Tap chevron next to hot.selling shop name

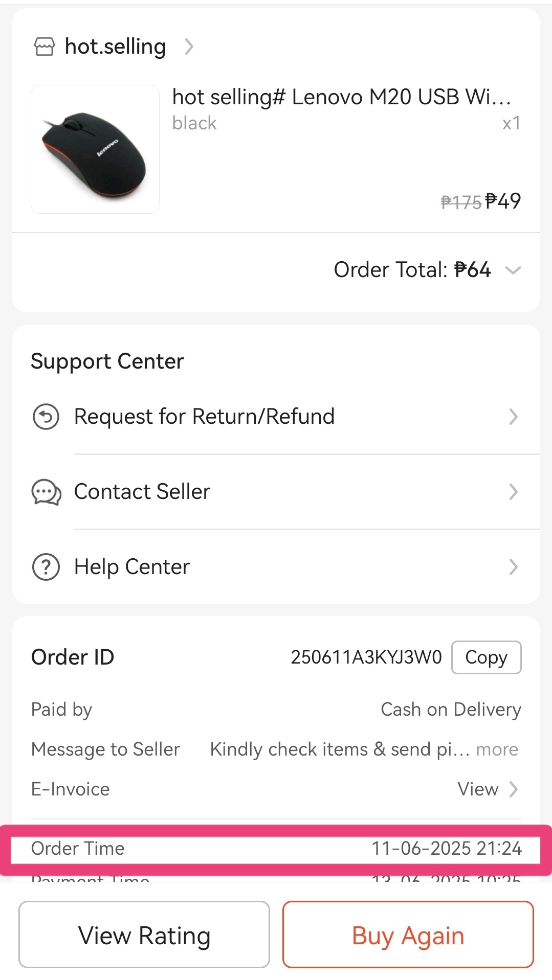[189, 47]
